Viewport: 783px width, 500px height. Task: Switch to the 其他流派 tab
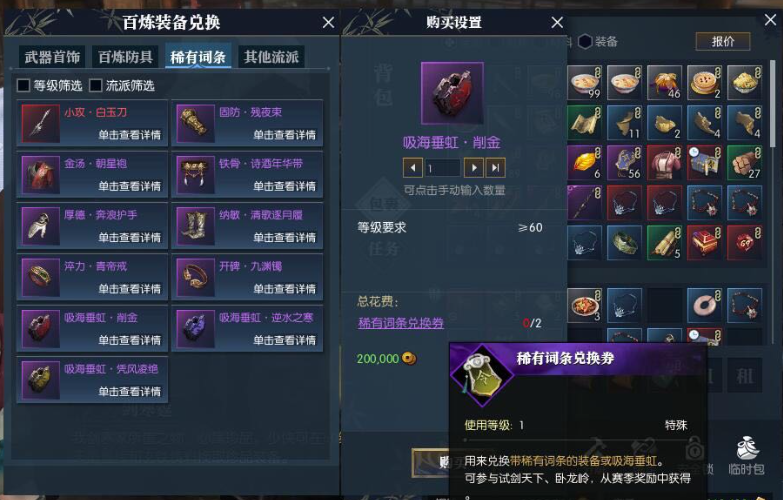[x=271, y=57]
